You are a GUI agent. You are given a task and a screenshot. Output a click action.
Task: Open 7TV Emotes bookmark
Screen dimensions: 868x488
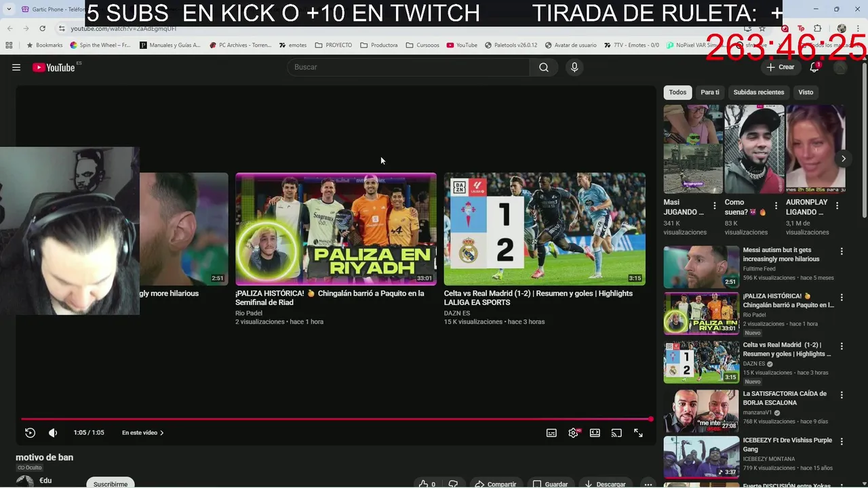[631, 45]
